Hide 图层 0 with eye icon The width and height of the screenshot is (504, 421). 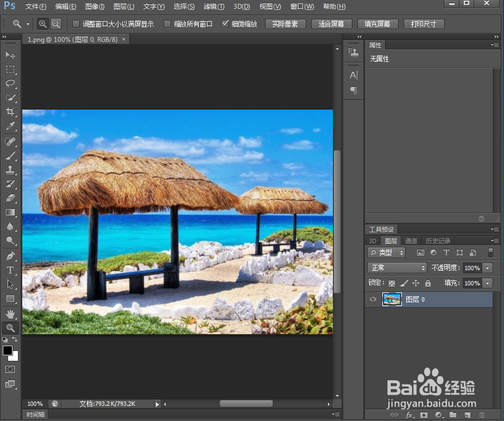coord(373,299)
